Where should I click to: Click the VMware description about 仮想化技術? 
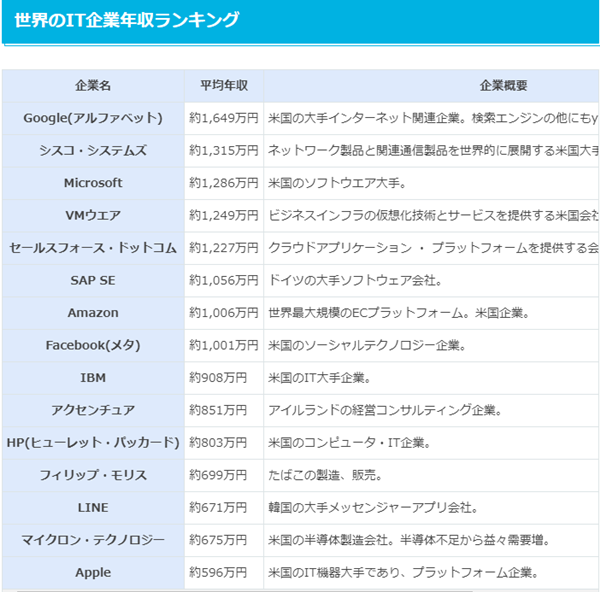[x=433, y=215]
